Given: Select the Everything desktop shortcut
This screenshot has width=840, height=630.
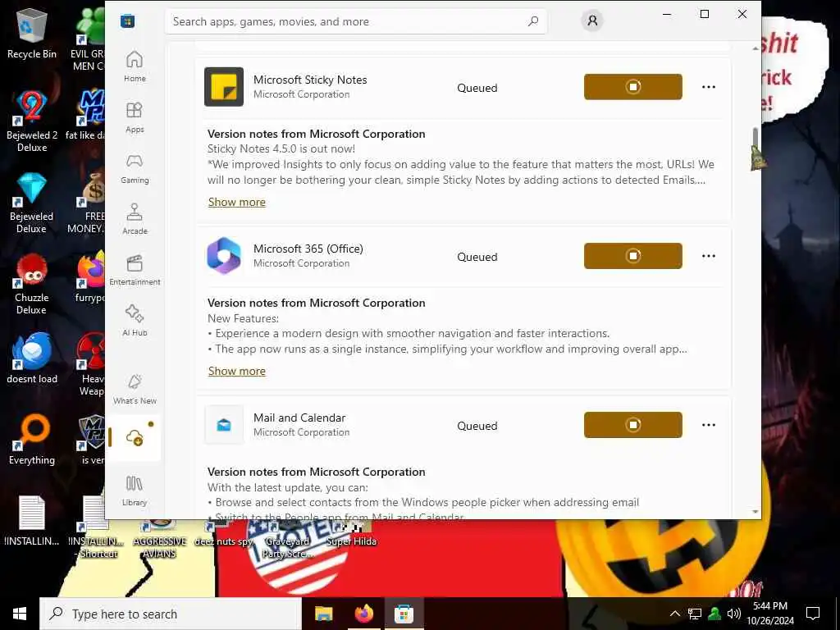Looking at the screenshot, I should [x=32, y=440].
